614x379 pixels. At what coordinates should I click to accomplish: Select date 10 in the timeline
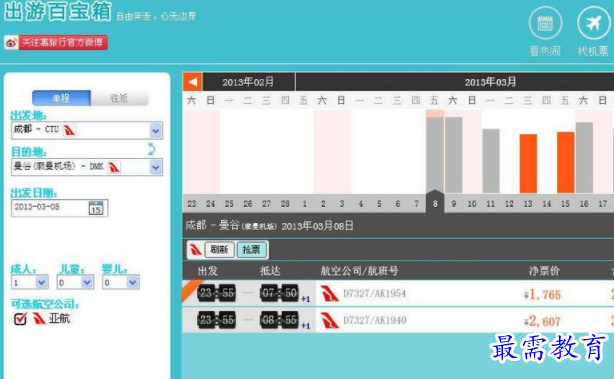(472, 204)
